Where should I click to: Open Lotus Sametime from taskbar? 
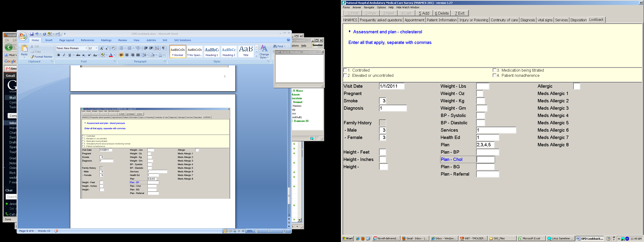(560, 238)
